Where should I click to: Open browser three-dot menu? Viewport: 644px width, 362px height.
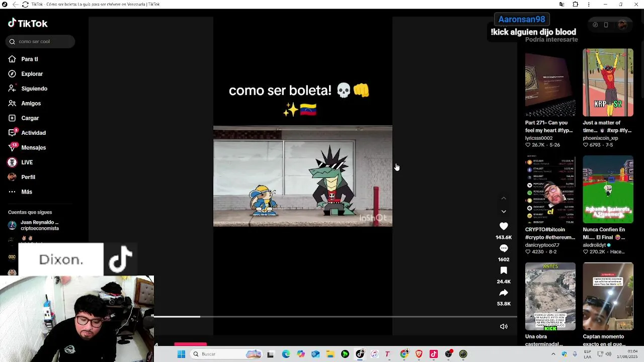point(589,5)
